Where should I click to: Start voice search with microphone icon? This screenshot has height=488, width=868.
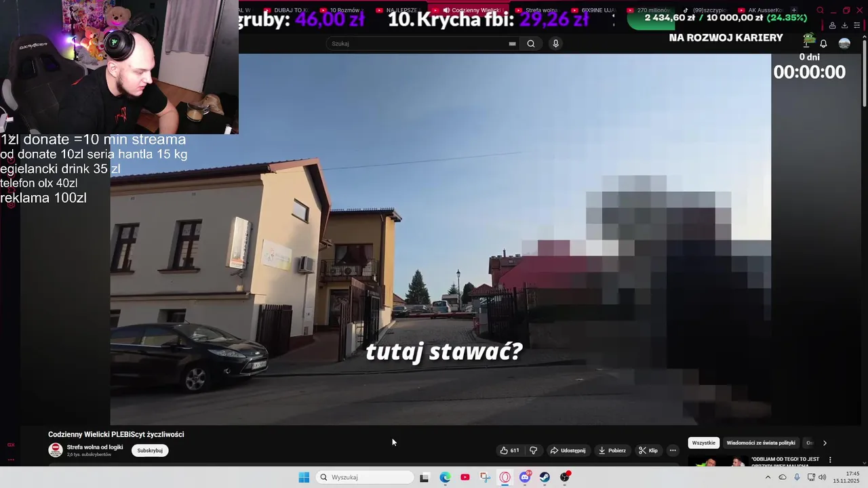(x=555, y=43)
